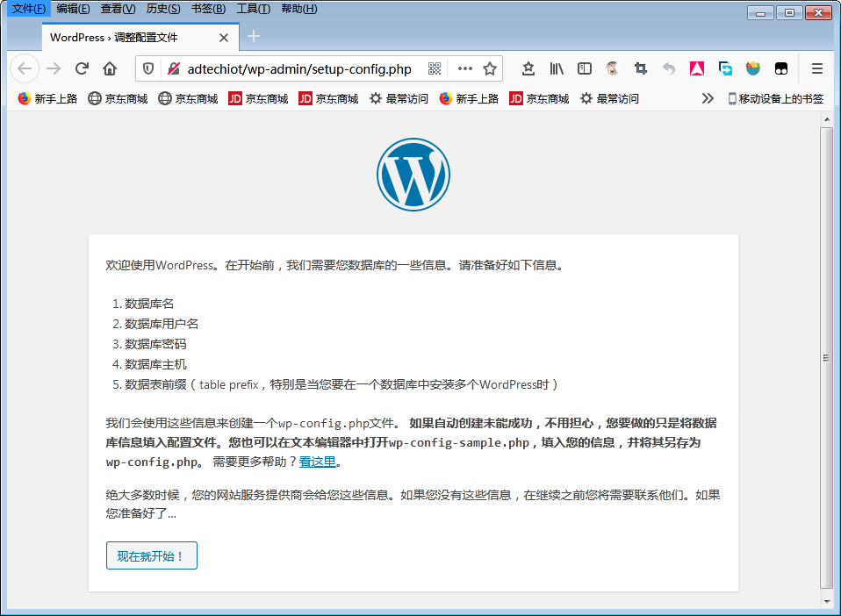
Task: Open the page actions three-dot menu
Action: [x=465, y=68]
